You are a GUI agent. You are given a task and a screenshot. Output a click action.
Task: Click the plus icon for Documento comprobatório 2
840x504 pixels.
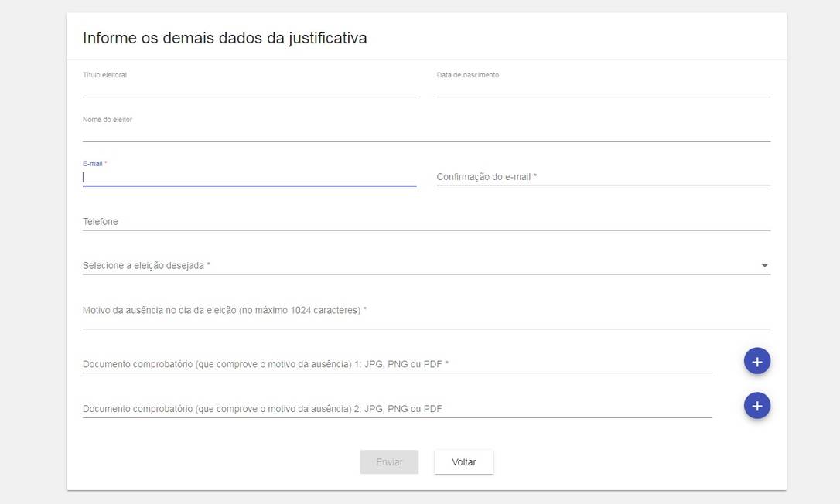756,406
